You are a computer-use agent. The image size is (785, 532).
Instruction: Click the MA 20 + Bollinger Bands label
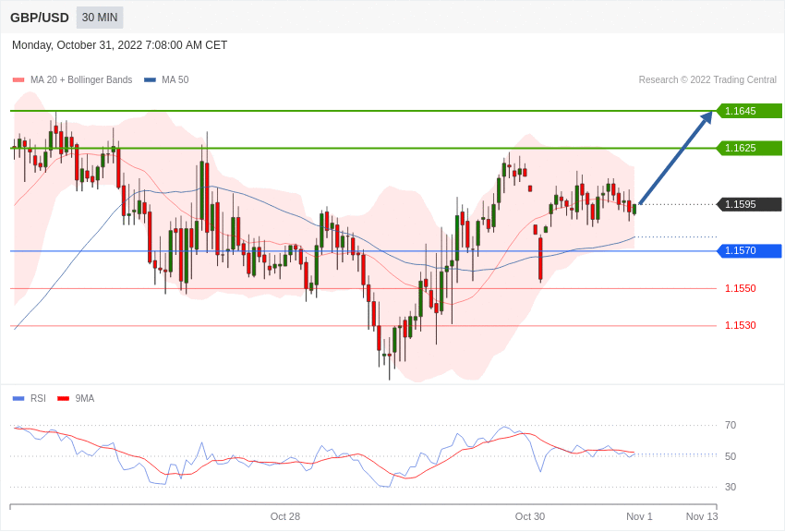pyautogui.click(x=81, y=80)
